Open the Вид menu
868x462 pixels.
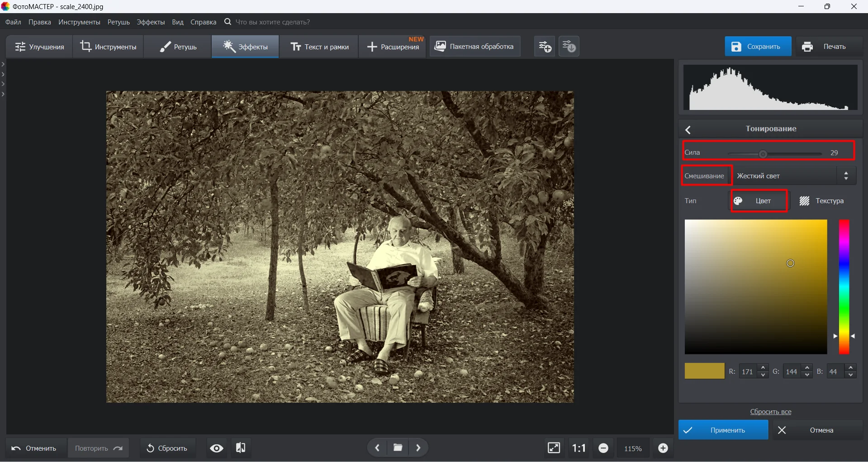(178, 22)
